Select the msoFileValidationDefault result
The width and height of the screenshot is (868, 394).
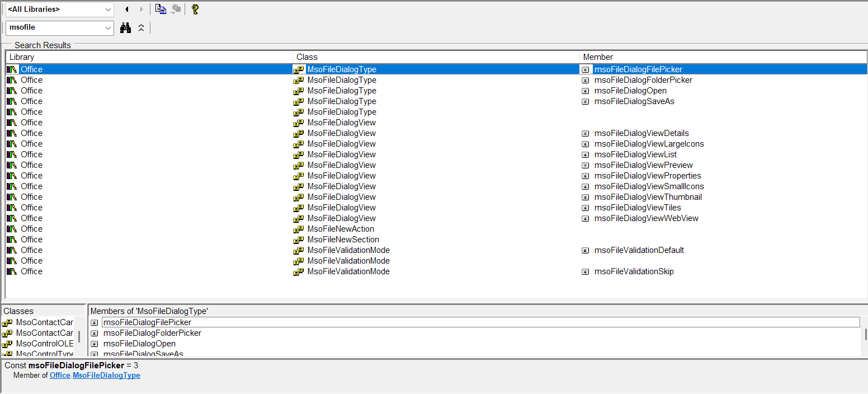pyautogui.click(x=639, y=250)
